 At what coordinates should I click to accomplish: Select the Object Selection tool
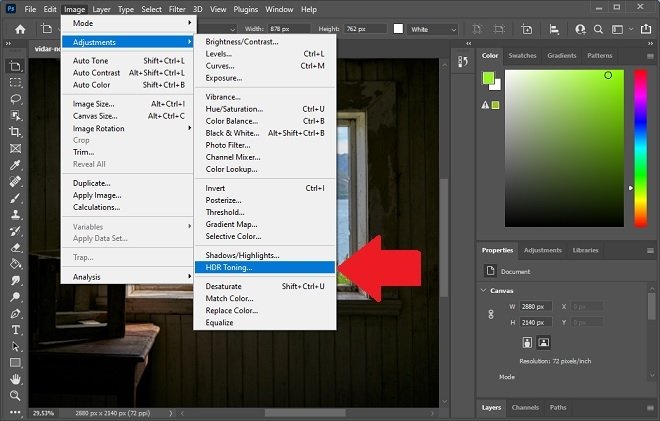coord(15,115)
